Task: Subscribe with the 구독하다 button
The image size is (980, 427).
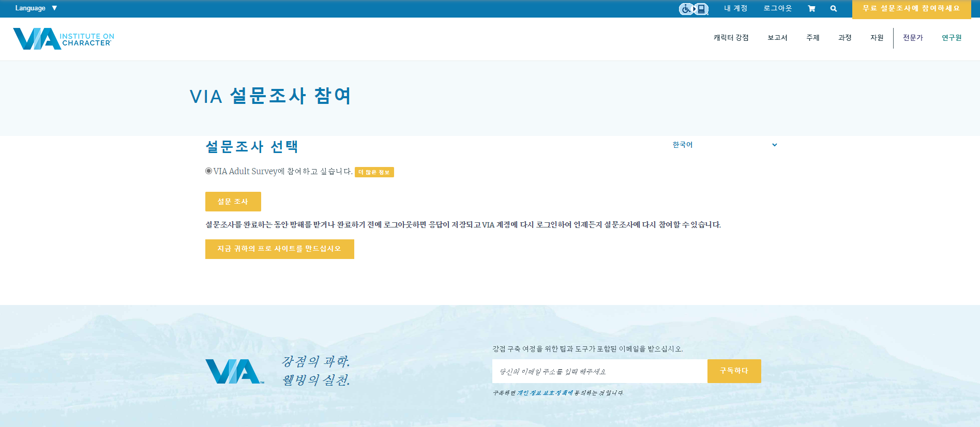Action: [734, 371]
